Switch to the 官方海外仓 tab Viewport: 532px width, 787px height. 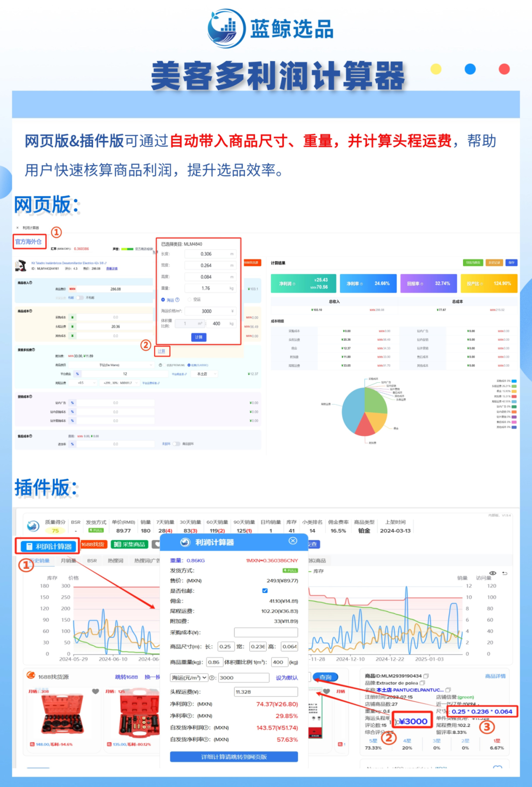click(x=29, y=242)
